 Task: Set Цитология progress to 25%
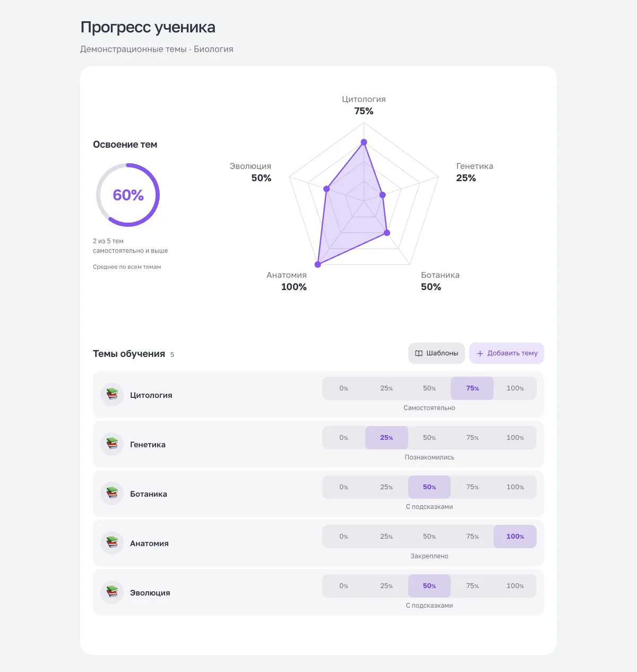click(386, 388)
